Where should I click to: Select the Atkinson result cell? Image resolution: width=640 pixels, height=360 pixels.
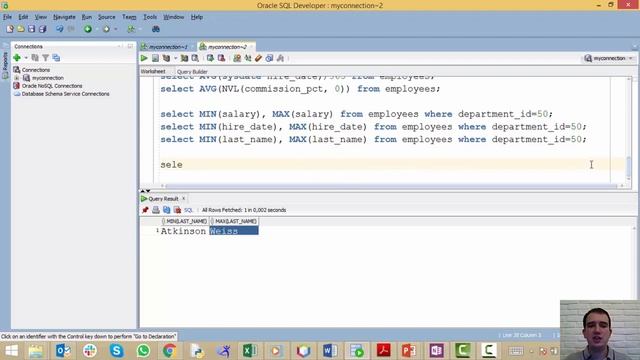[184, 231]
